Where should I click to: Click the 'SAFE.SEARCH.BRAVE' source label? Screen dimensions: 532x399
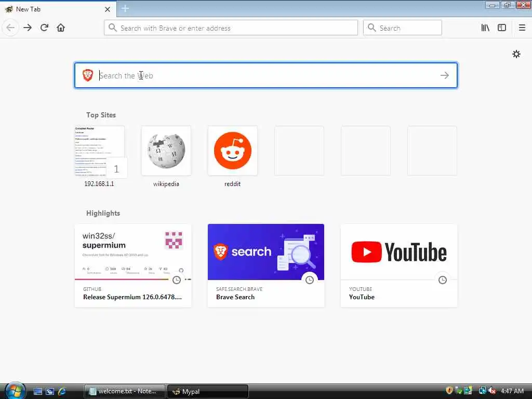click(239, 289)
